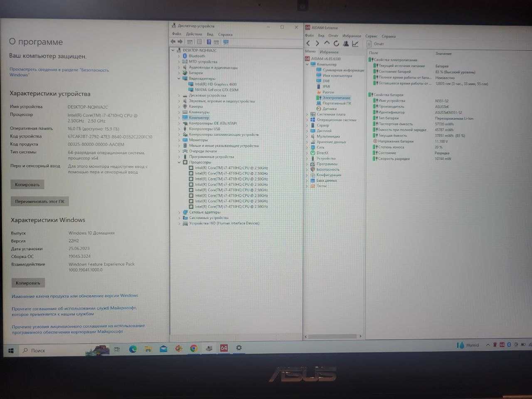Open the Mail app on the taskbar

[163, 349]
